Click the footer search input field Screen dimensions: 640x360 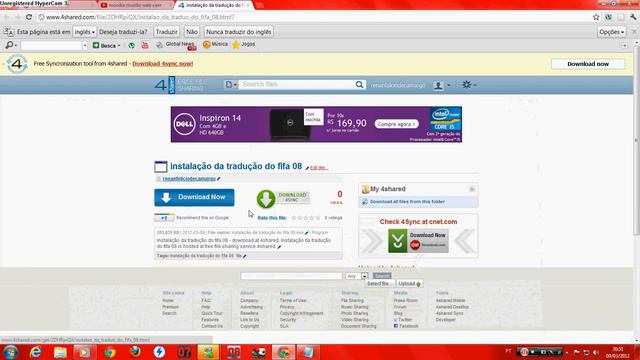pyautogui.click(x=291, y=276)
